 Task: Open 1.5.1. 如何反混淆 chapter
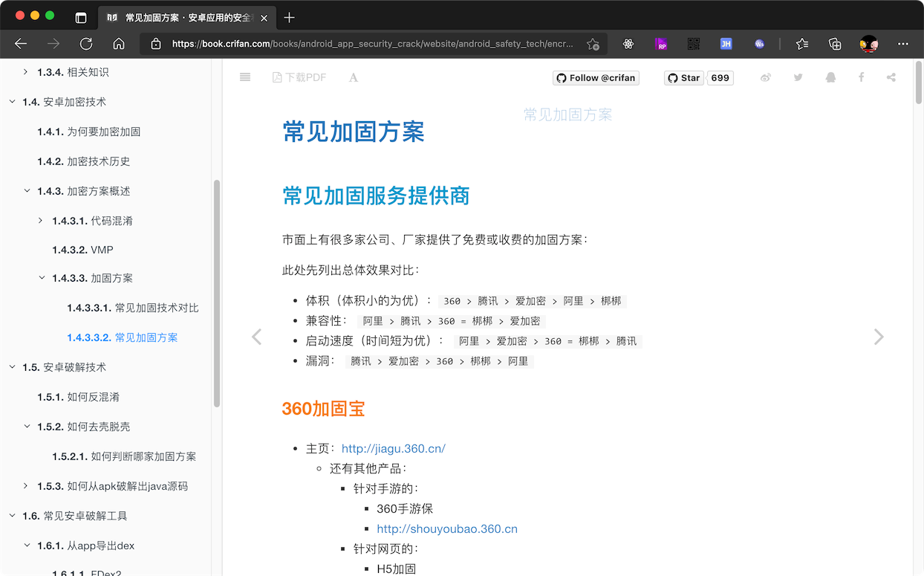pos(78,397)
